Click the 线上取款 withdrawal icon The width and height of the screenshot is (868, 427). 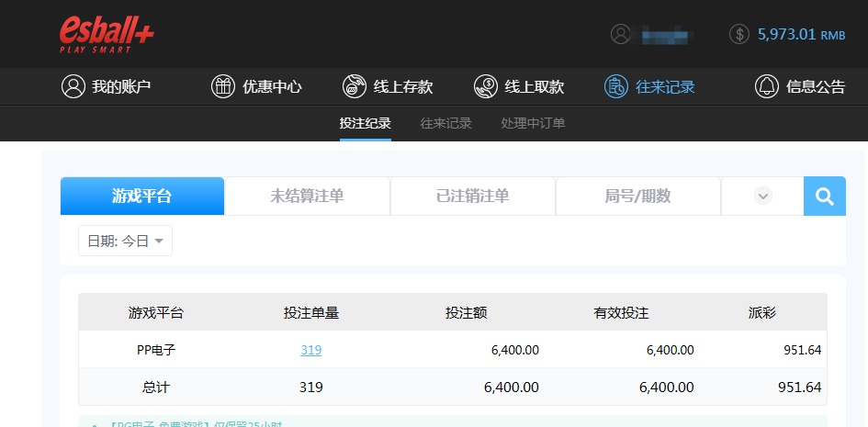click(x=486, y=87)
